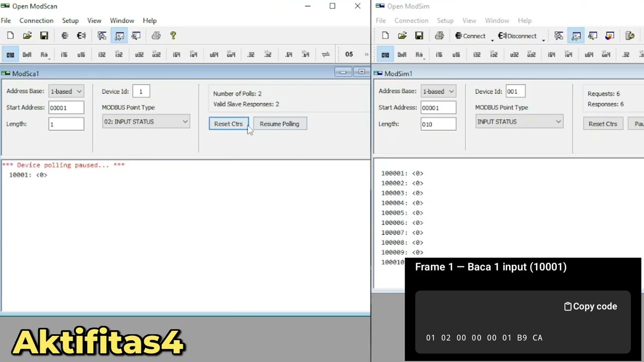Select binary 010 display format in ModScan
Image resolution: width=644 pixels, height=362 pixels.
click(10, 54)
